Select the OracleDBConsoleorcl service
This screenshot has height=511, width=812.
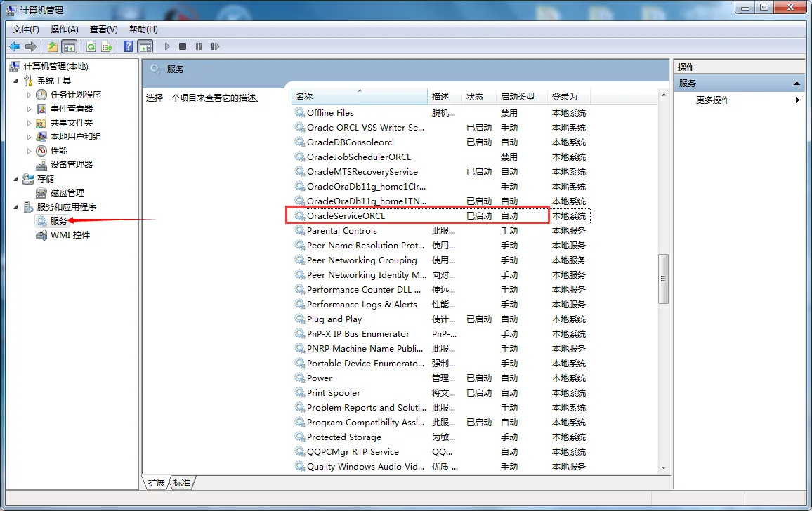(x=350, y=142)
